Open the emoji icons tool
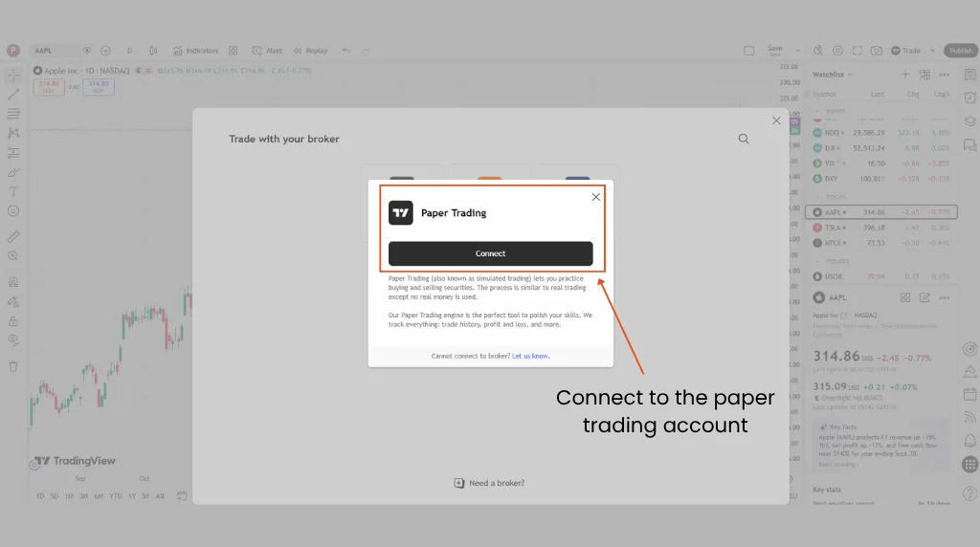980x547 pixels. (x=13, y=211)
